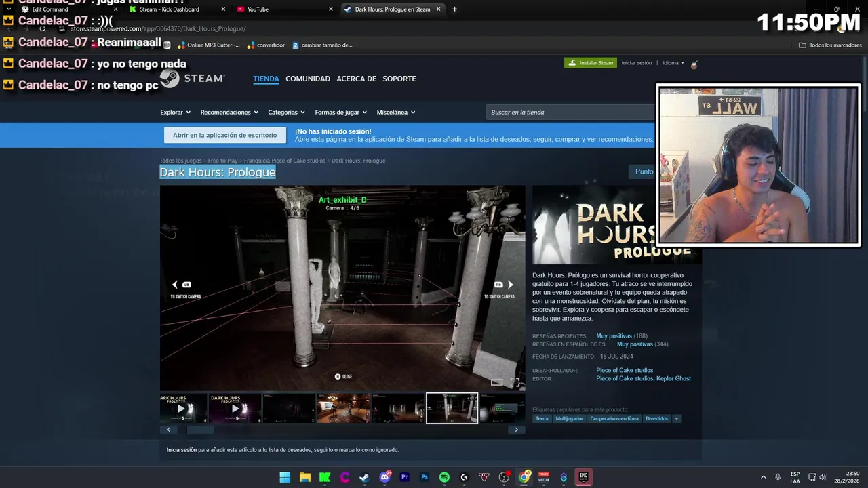Screen dimensions: 868x488
Task: Open Cooperativos en línea tag
Action: point(614,419)
